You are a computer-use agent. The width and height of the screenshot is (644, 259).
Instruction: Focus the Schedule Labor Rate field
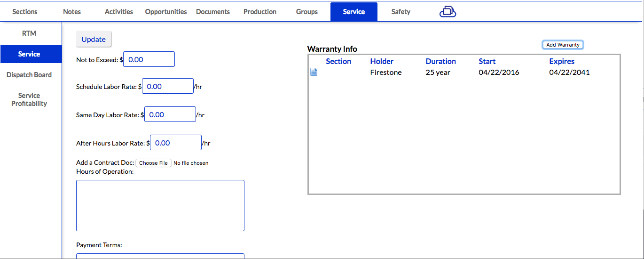(x=168, y=86)
